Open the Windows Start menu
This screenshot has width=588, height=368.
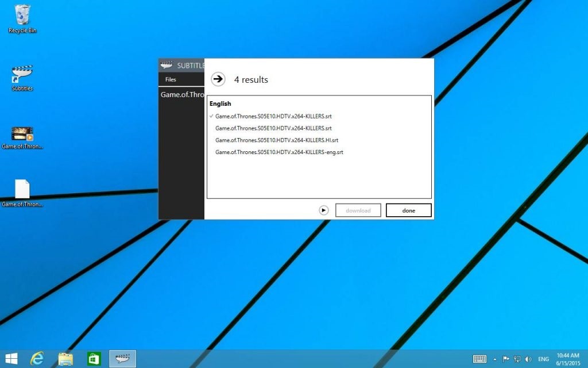pos(11,359)
